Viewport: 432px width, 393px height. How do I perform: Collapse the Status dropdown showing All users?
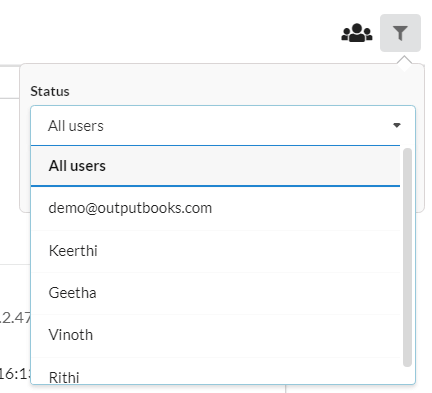[223, 126]
